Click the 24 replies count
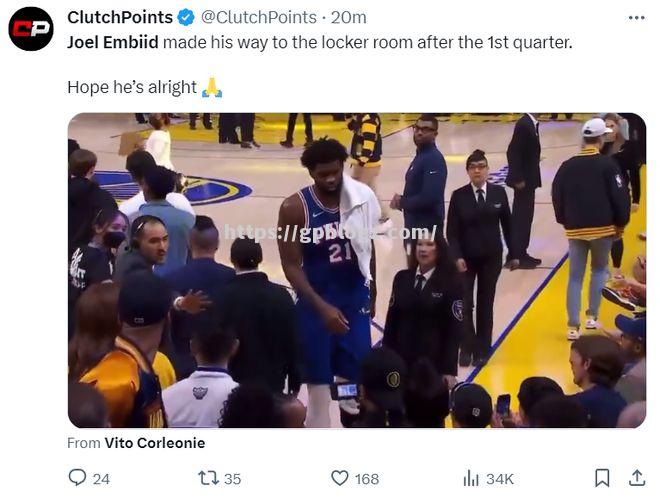 click(101, 479)
